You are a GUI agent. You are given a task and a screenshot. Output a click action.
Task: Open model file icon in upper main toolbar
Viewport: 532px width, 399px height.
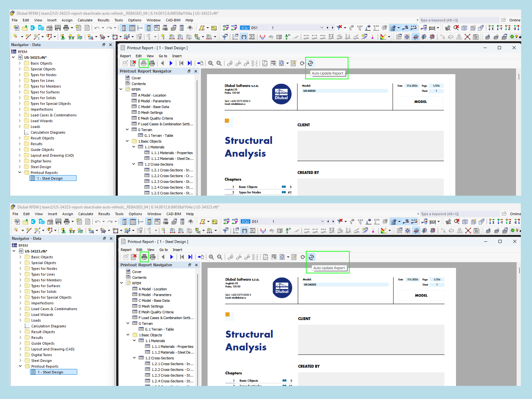click(25, 28)
